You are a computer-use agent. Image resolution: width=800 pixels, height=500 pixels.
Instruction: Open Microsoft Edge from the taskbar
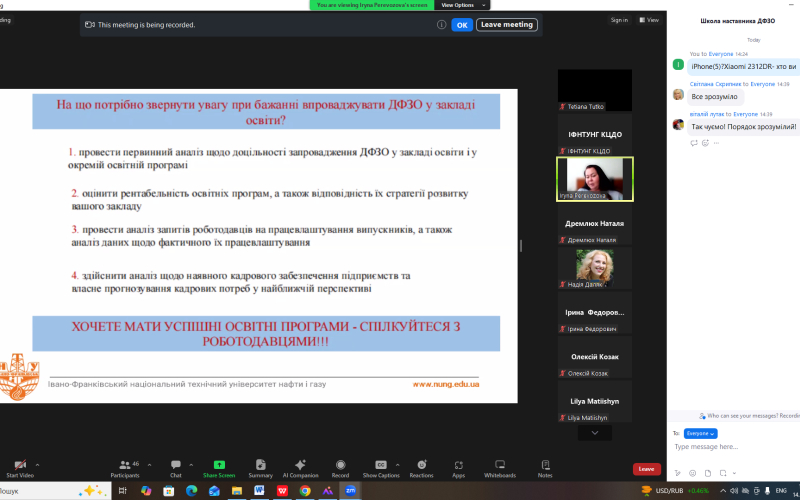[x=191, y=491]
